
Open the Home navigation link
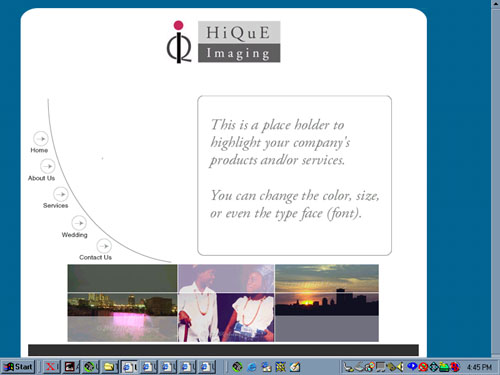pyautogui.click(x=39, y=150)
